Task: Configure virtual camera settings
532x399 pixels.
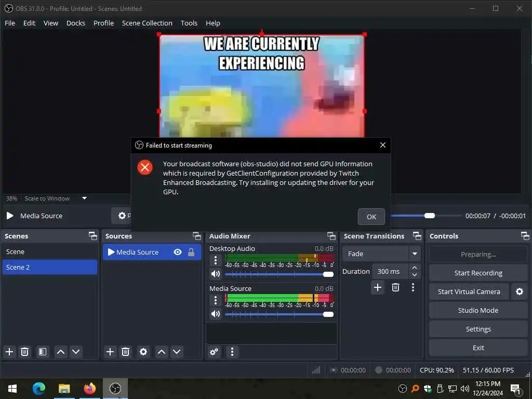Action: (519, 292)
